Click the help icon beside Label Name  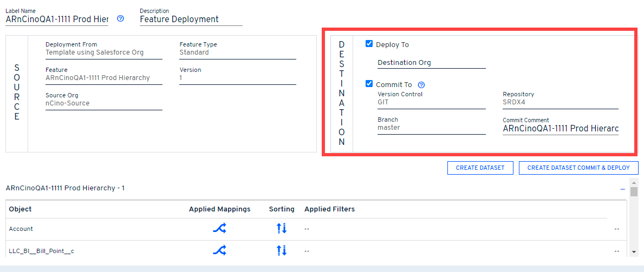coord(120,18)
